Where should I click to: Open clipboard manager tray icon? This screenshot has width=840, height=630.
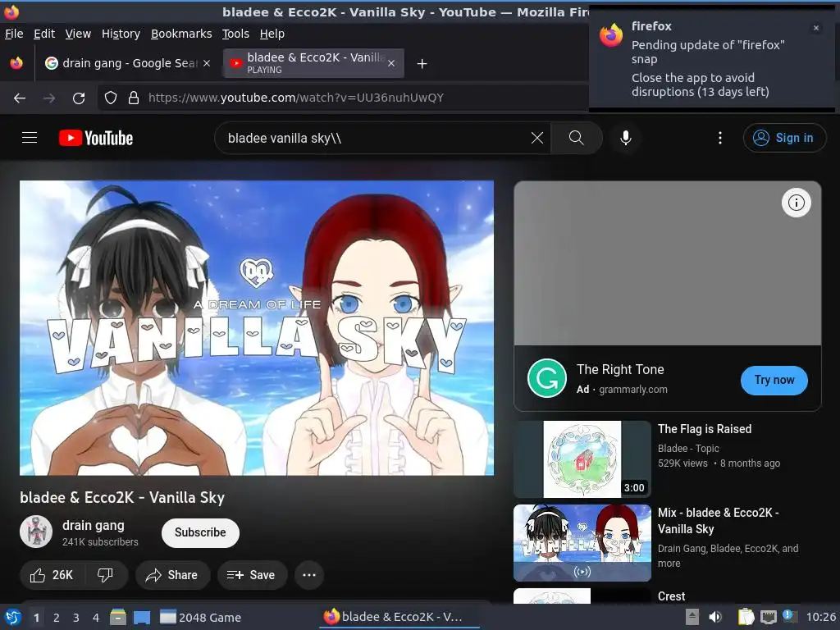click(x=746, y=617)
